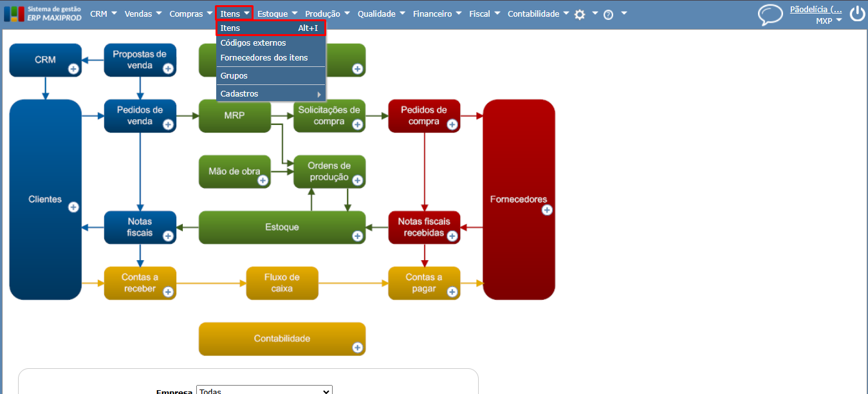Click plus icon on Propostas de venda
This screenshot has height=394, width=868.
(x=168, y=68)
